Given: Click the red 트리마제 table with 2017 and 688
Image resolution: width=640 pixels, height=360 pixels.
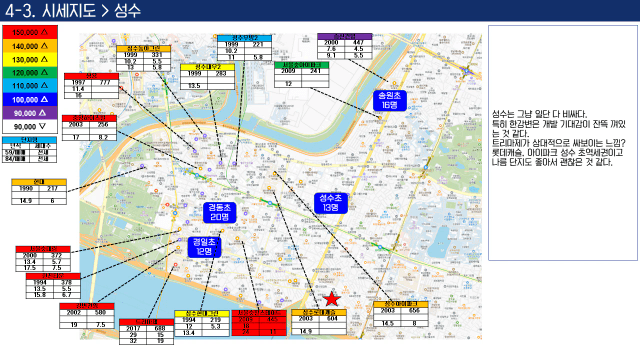Looking at the screenshot, I should coord(147,332).
